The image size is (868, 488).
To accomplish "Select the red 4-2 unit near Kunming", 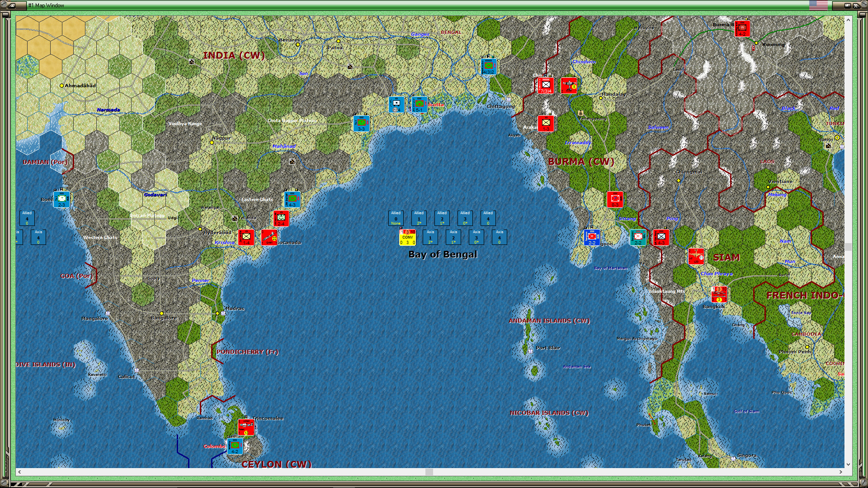I will 742,28.
